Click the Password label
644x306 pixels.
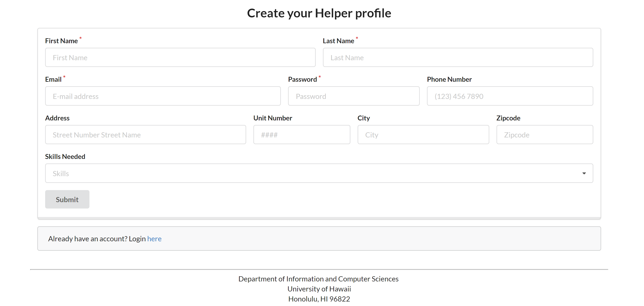pos(302,79)
